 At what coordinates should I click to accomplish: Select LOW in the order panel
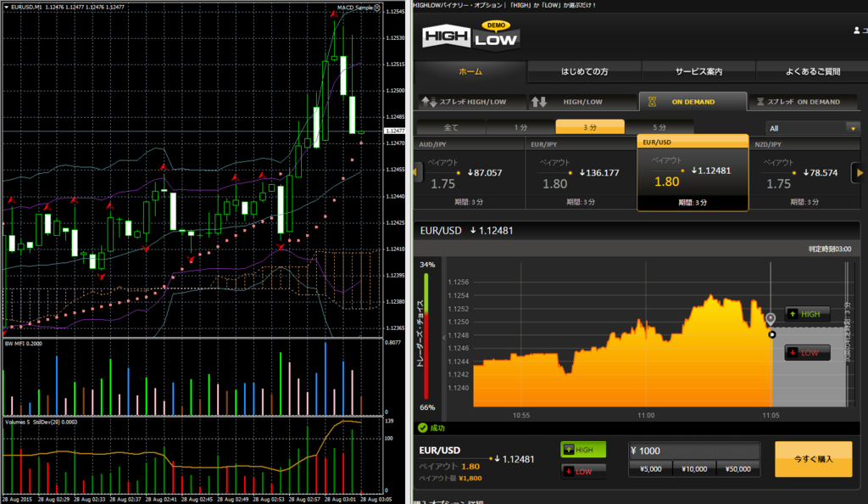[x=583, y=471]
